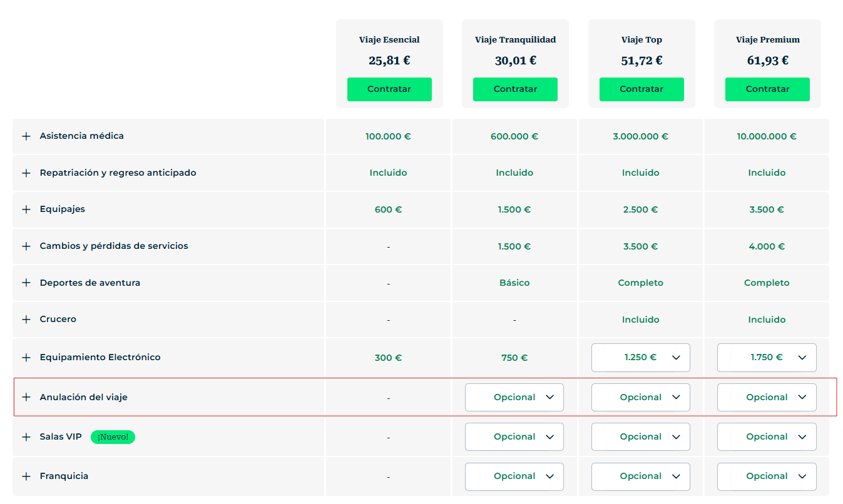Open Anulación del viaje dropdown for Viaje Tranquilidad
Screen dimensions: 843x504
point(514,397)
